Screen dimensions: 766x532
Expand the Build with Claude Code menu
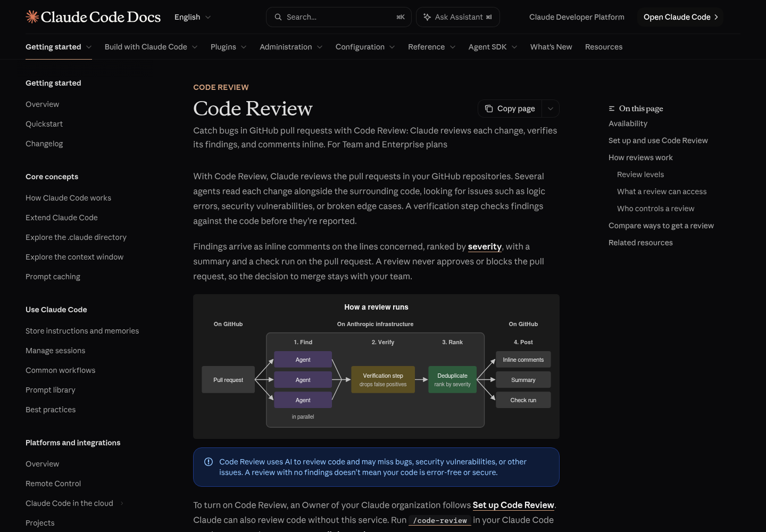[151, 47]
